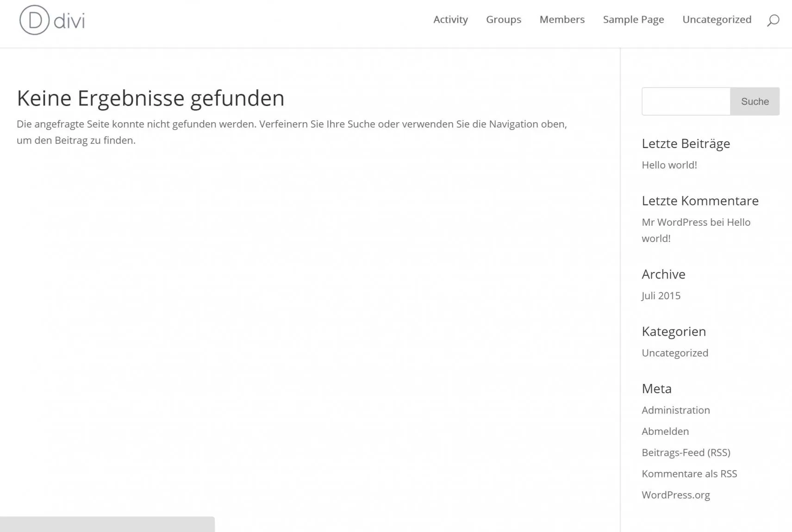
Task: Open the Kommentare als RSS link
Action: click(x=689, y=474)
